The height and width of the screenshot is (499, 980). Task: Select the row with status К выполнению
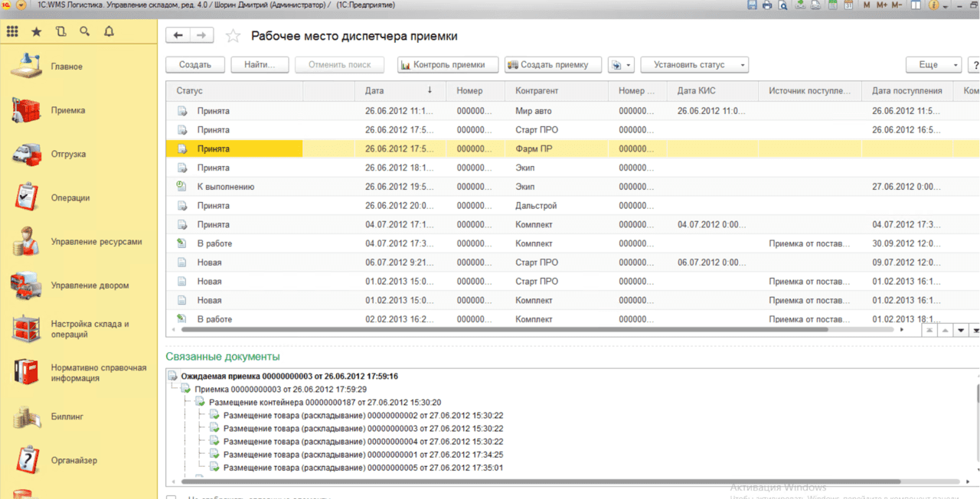(573, 187)
